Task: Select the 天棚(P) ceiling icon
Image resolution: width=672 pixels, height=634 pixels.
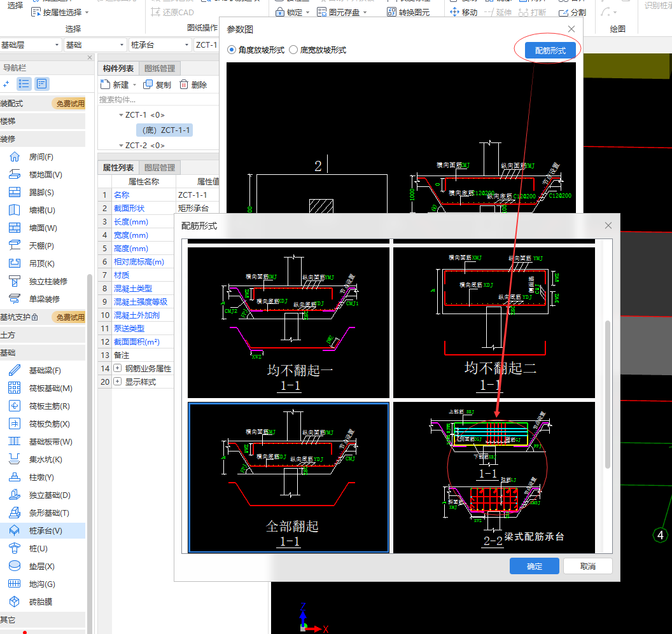Action: coord(15,245)
